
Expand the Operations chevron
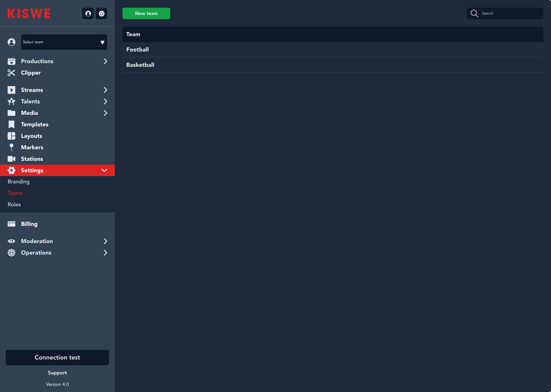point(105,253)
